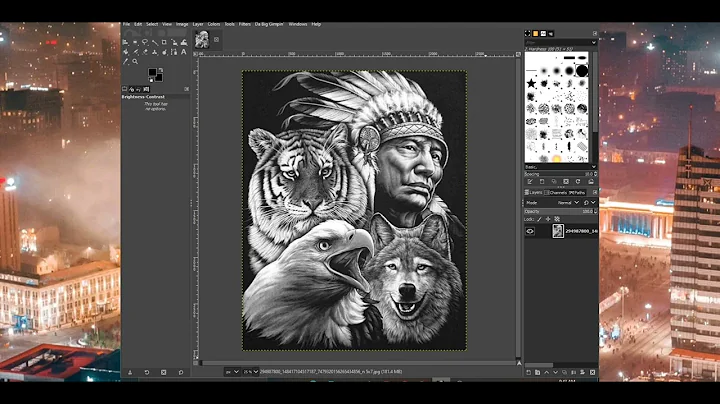Switch to Device Status tab

pos(131,89)
